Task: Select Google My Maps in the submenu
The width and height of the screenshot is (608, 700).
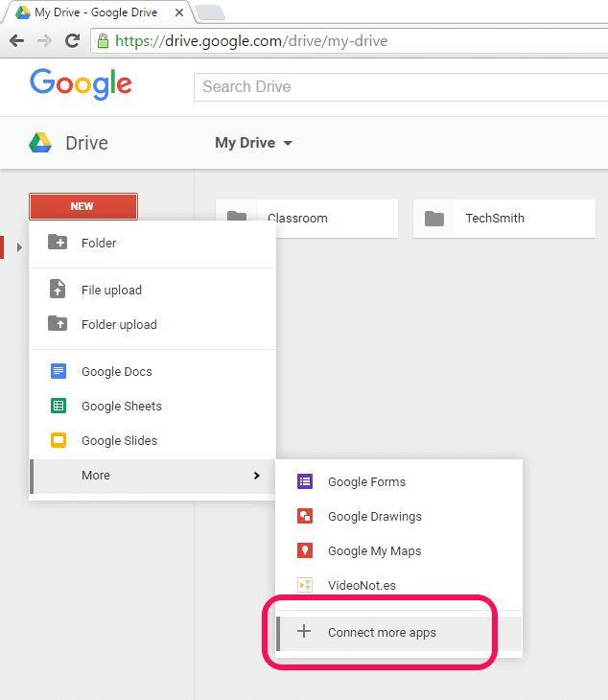Action: 399,551
